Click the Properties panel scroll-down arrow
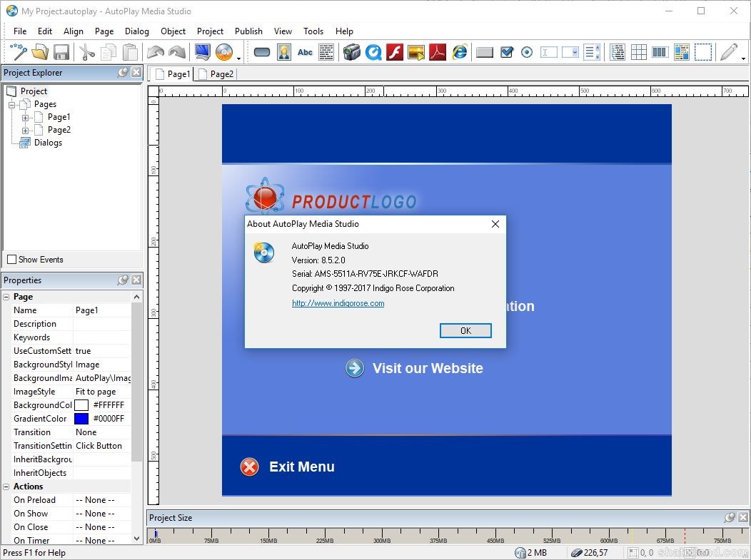Image resolution: width=751 pixels, height=560 pixels. 136,539
